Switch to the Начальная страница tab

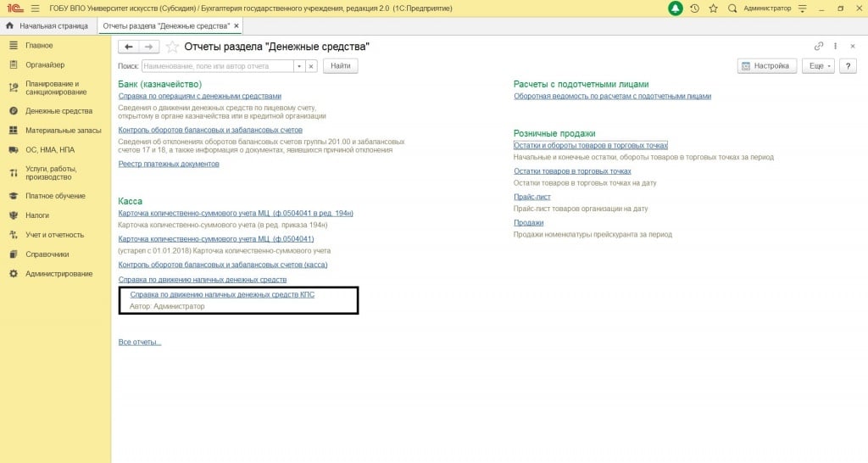[53, 26]
